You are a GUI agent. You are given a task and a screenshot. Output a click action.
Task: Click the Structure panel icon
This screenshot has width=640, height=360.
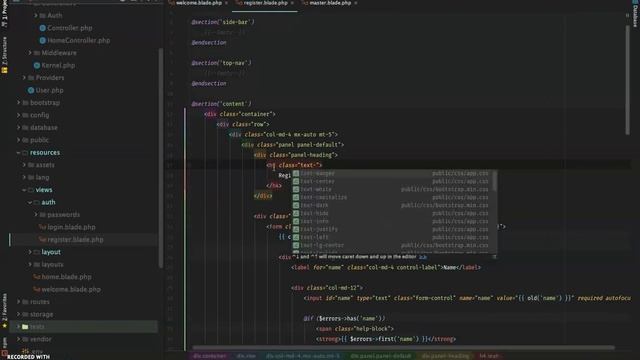pyautogui.click(x=4, y=70)
